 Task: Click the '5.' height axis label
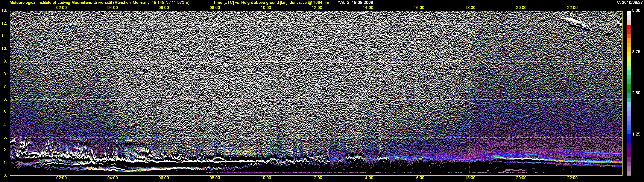[5, 112]
